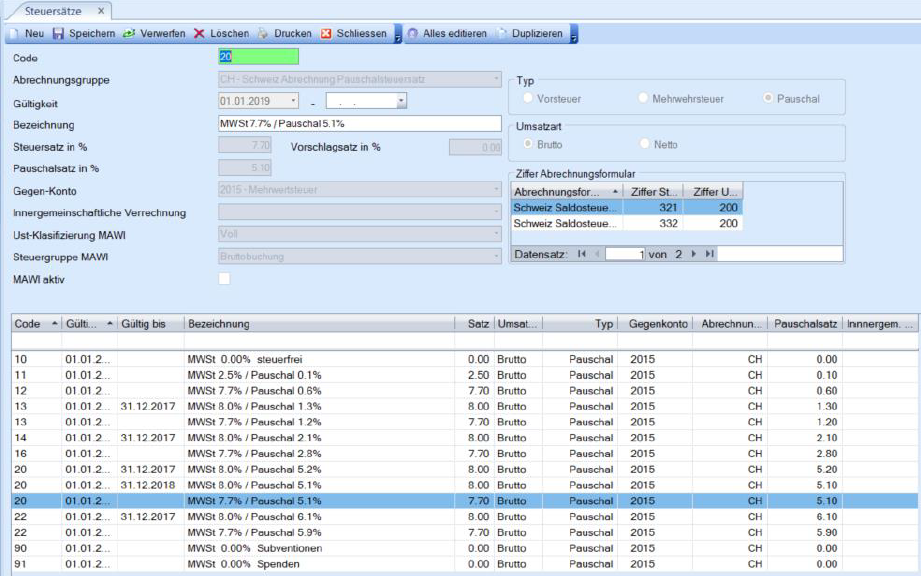This screenshot has width=921, height=576.
Task: Click the Bezeichnung text field
Action: [x=359, y=124]
